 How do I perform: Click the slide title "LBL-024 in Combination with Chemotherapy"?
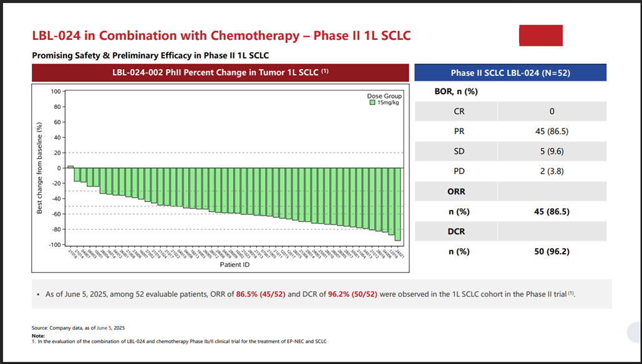(x=221, y=36)
